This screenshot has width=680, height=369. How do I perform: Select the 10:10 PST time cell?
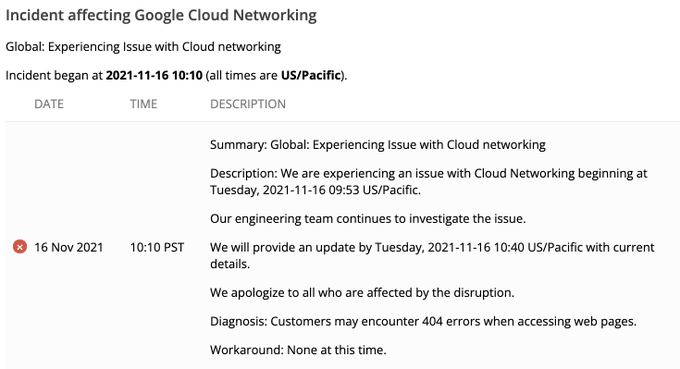pyautogui.click(x=157, y=247)
